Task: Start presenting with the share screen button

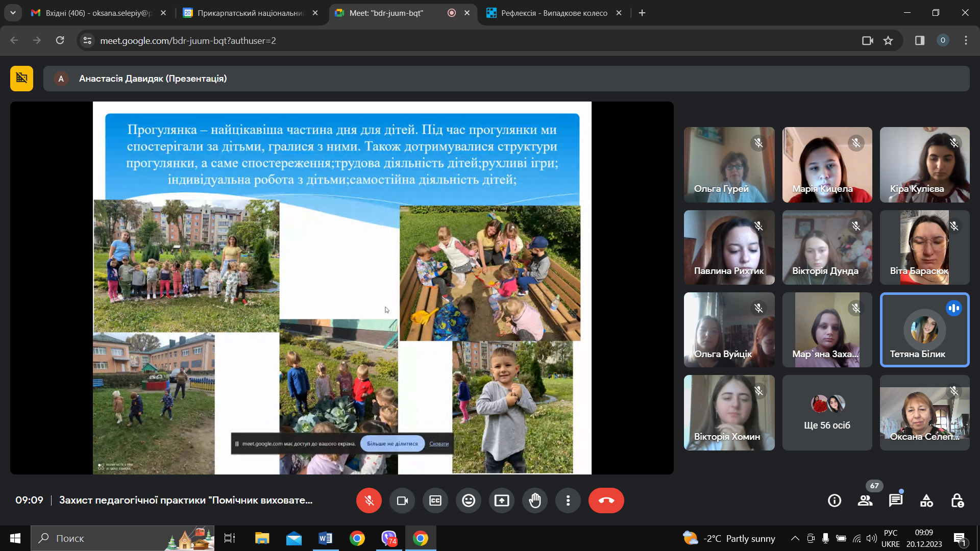Action: point(502,500)
